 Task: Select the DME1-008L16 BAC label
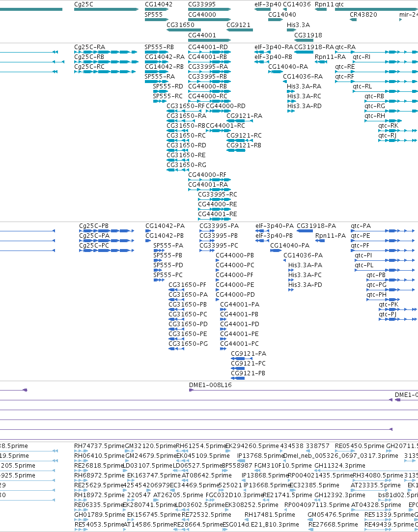[x=210, y=385]
